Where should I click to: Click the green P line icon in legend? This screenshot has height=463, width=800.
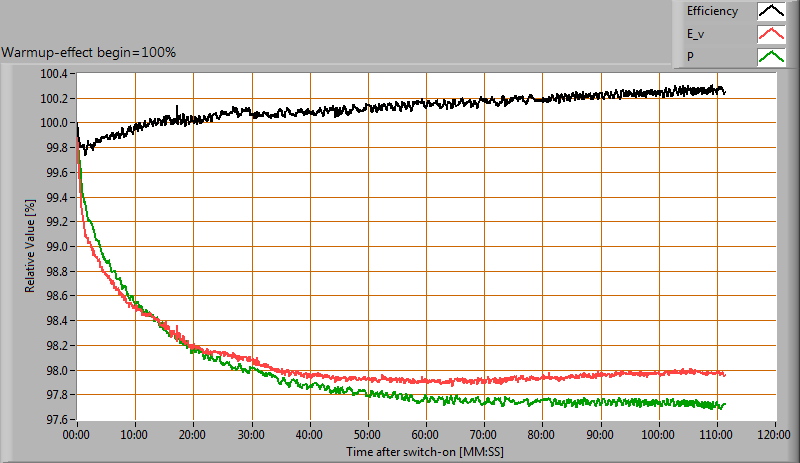coord(770,56)
